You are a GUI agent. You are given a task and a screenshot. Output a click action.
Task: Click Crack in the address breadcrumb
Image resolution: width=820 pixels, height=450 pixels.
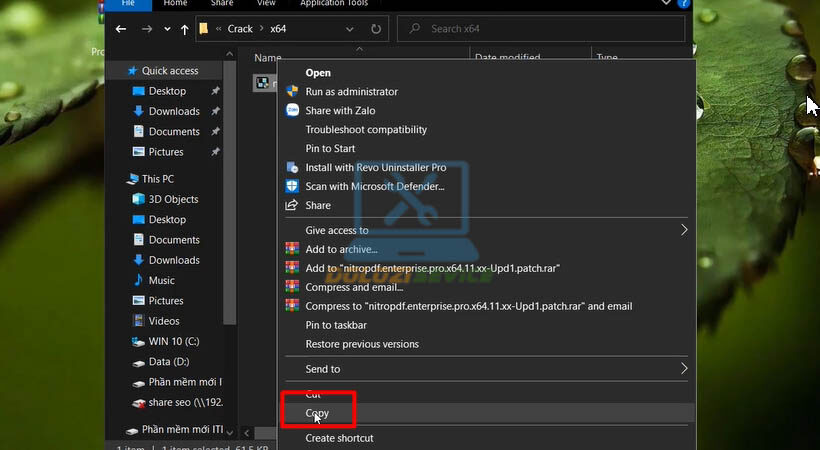click(x=240, y=29)
